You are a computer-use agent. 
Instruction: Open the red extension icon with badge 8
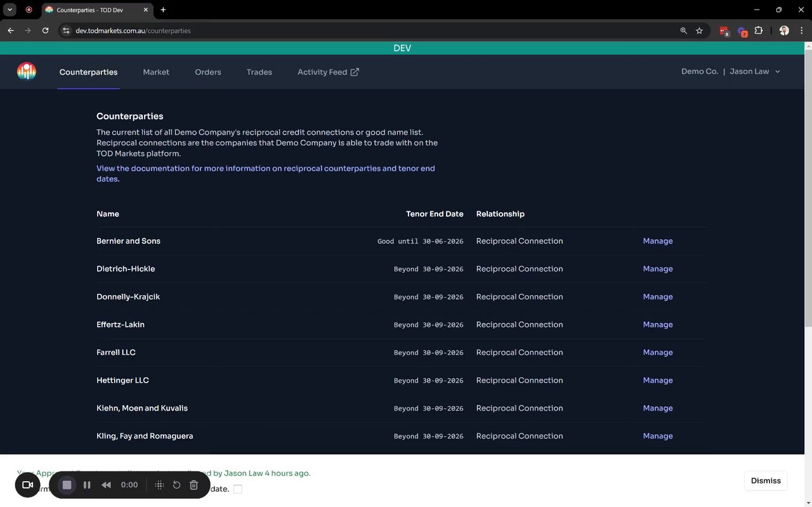(724, 30)
